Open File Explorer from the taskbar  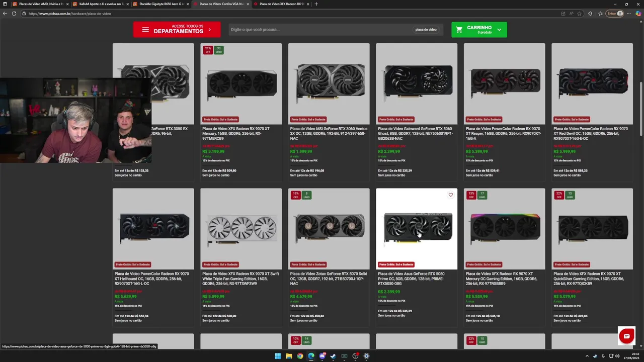pyautogui.click(x=289, y=356)
